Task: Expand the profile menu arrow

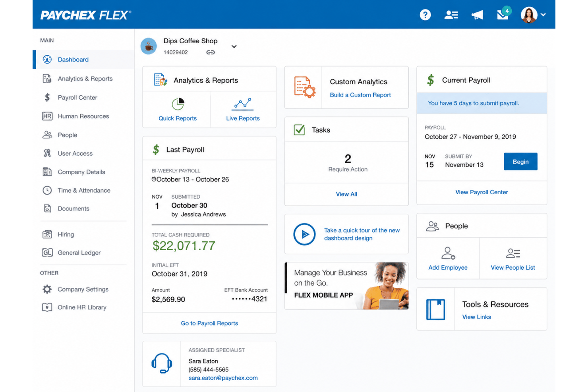Action: pyautogui.click(x=543, y=15)
